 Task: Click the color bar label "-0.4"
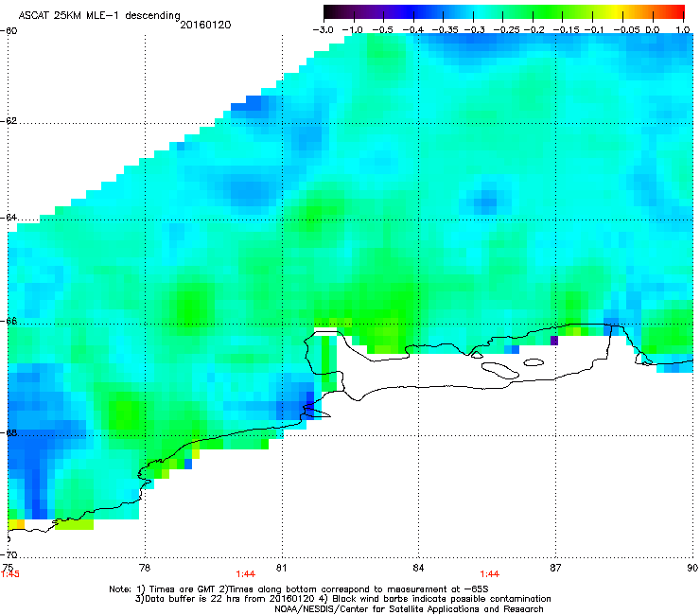coord(413,30)
